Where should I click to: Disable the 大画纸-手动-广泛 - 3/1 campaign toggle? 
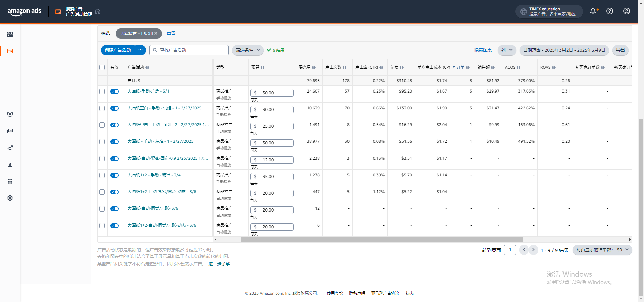[x=115, y=92]
